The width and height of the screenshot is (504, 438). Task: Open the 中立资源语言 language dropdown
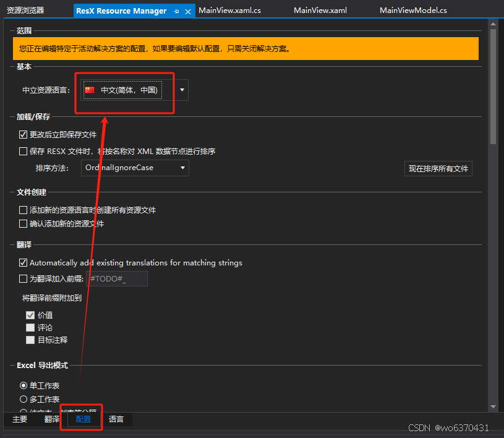(182, 90)
